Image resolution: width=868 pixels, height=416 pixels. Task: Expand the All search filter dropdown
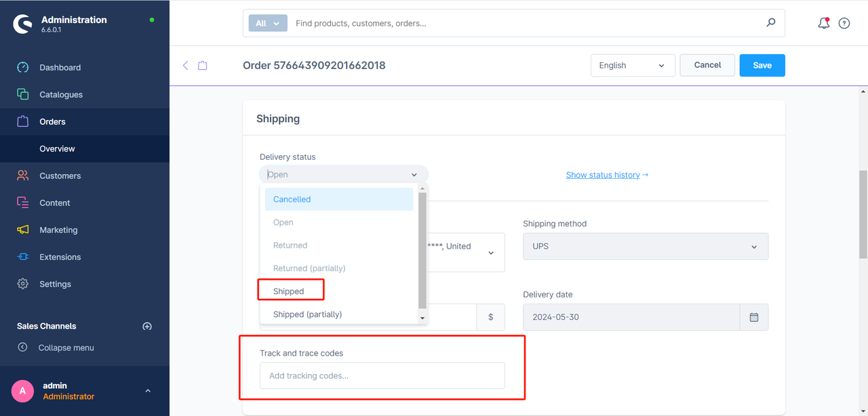click(268, 23)
